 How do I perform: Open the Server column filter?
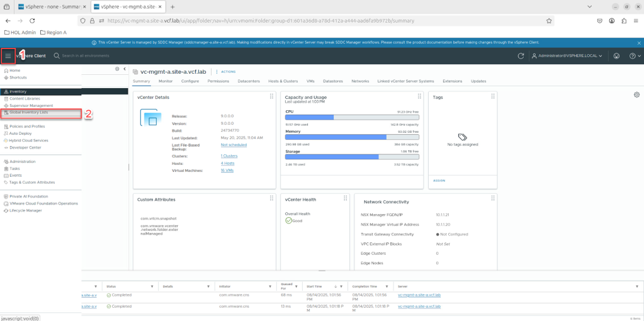point(637,286)
